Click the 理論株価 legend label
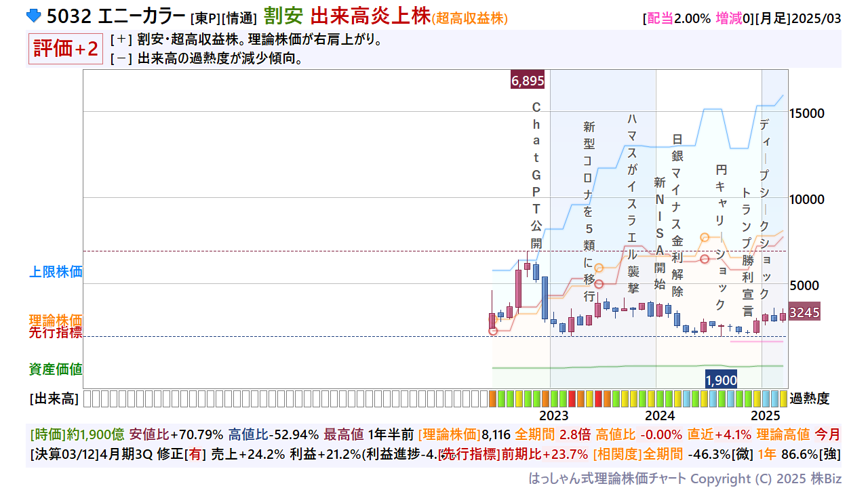The image size is (868, 488). click(56, 320)
